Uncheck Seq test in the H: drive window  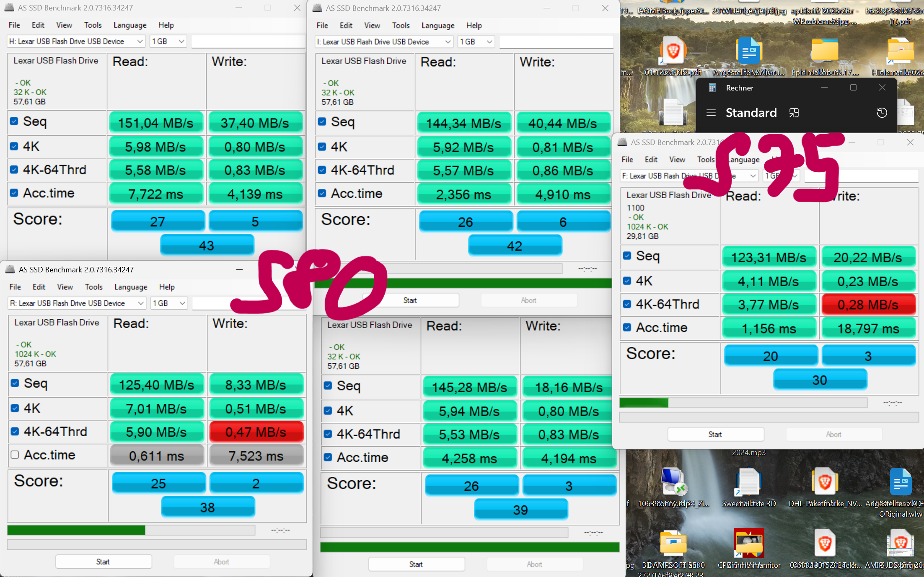tap(14, 122)
